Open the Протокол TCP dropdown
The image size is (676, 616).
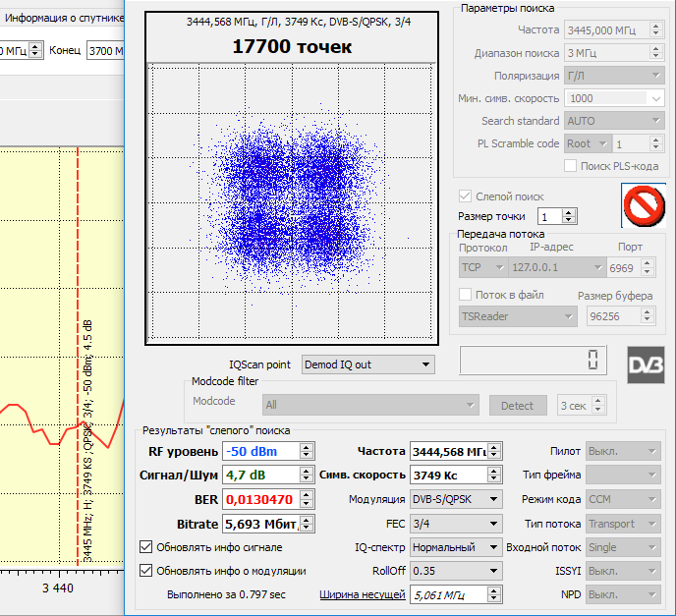(x=483, y=267)
